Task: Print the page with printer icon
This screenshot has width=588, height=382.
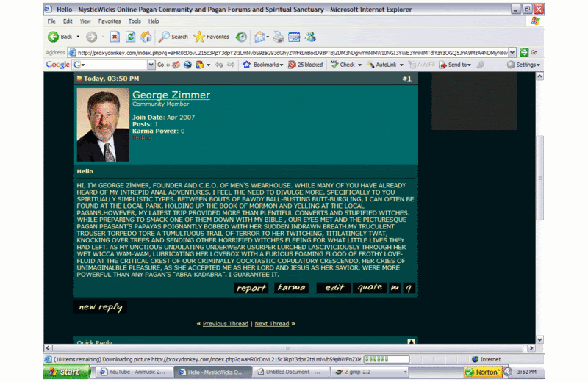Action: point(279,37)
